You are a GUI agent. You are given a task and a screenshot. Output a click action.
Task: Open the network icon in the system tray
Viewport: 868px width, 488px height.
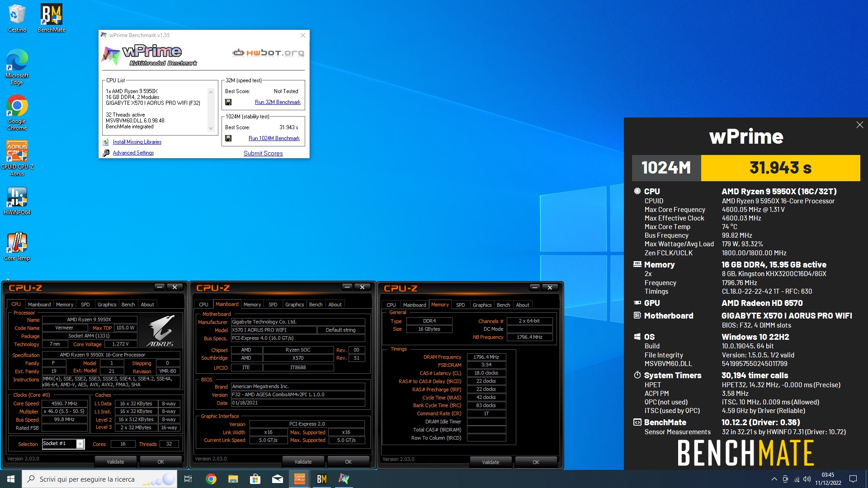point(796,479)
